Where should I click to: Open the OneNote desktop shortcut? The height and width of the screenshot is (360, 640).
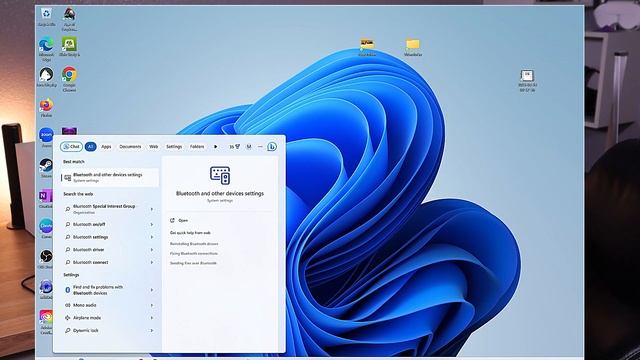[x=46, y=199]
